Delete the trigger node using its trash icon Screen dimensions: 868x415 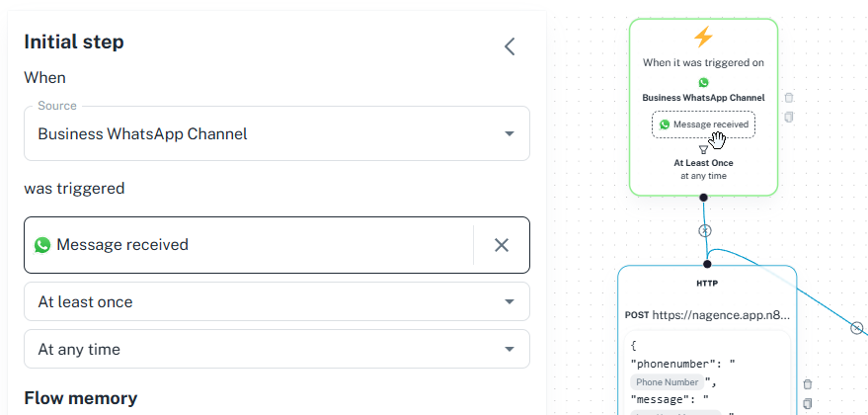click(789, 98)
